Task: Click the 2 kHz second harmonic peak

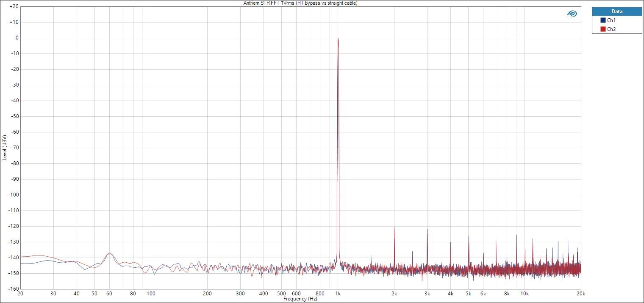Action: tap(394, 228)
